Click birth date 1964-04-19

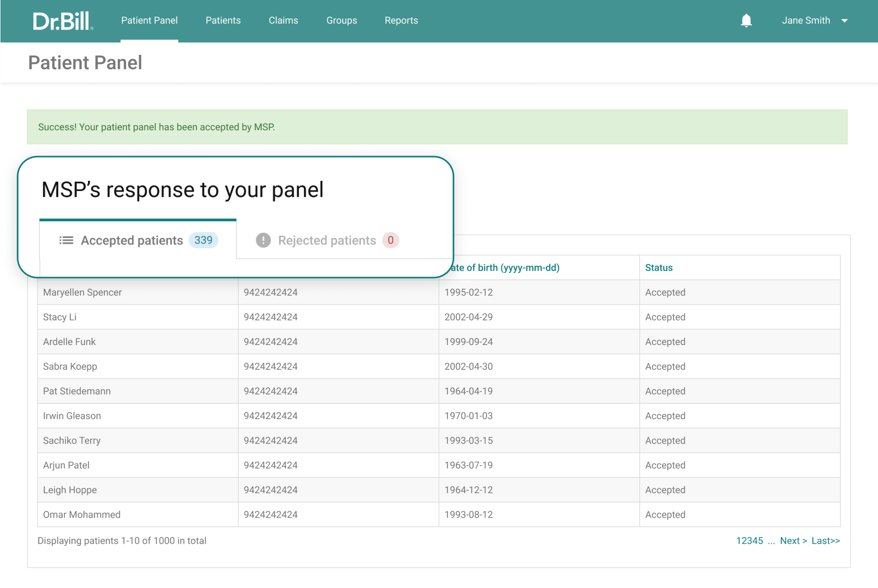coord(469,391)
